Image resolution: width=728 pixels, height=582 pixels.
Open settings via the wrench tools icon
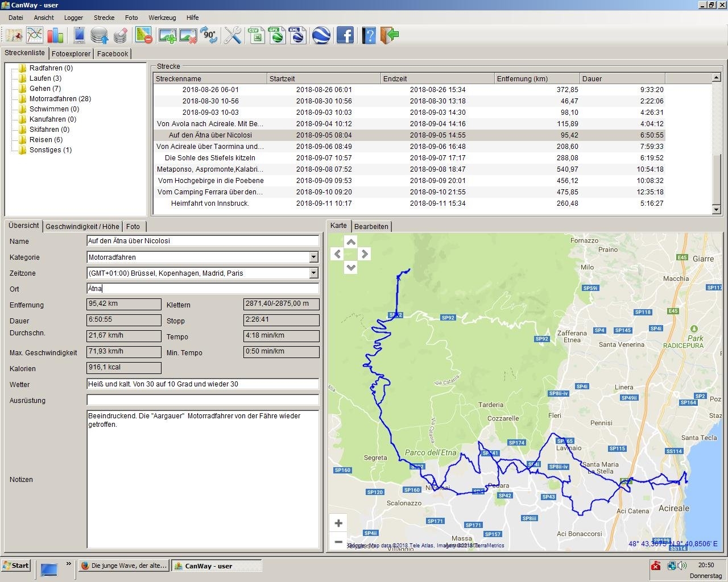233,35
